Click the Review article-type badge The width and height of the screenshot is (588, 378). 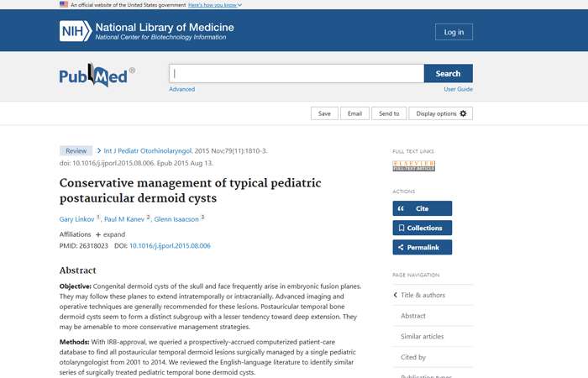pos(76,150)
